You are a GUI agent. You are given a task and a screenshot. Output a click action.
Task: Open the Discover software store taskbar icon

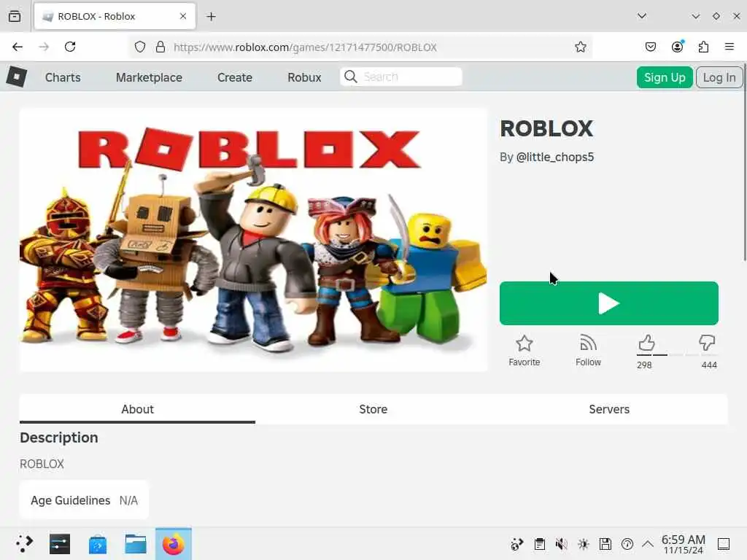click(98, 544)
